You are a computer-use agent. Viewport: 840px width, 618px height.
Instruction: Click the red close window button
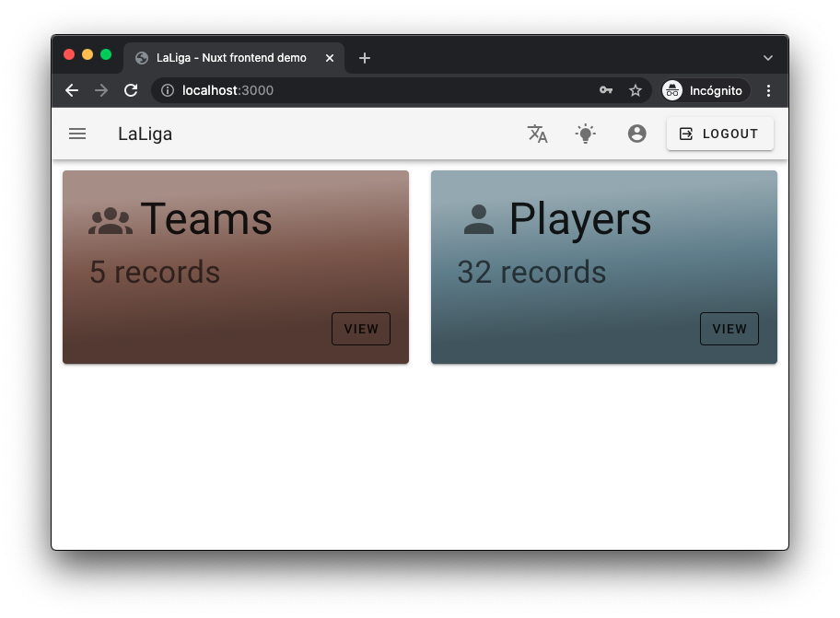(69, 54)
